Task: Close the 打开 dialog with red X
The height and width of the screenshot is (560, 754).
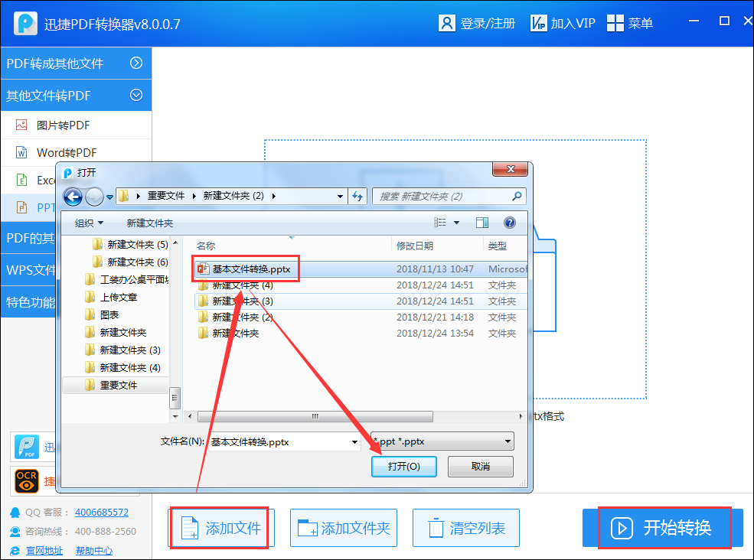Action: pos(511,169)
